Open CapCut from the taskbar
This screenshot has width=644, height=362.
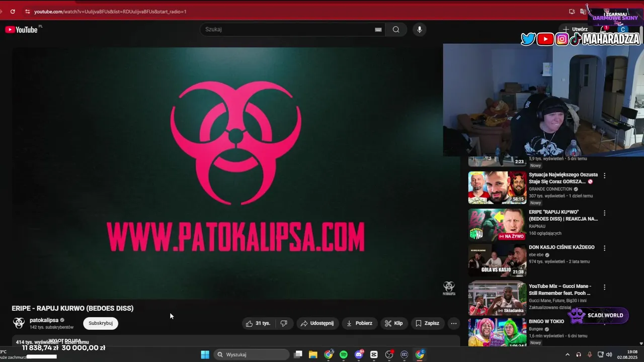coord(374,354)
